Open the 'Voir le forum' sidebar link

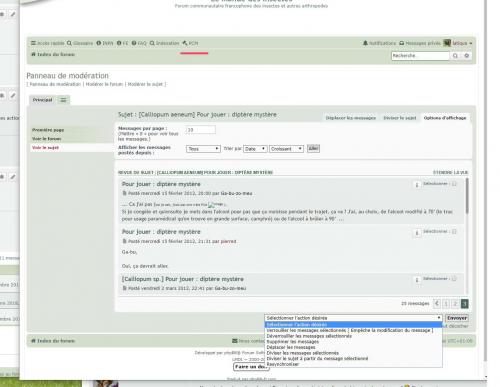pyautogui.click(x=46, y=139)
